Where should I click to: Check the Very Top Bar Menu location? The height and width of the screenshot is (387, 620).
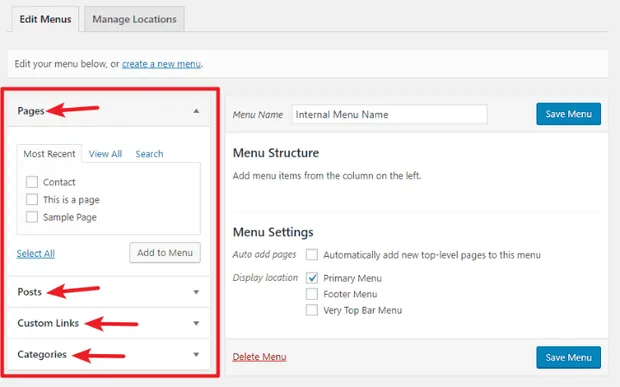(x=312, y=310)
